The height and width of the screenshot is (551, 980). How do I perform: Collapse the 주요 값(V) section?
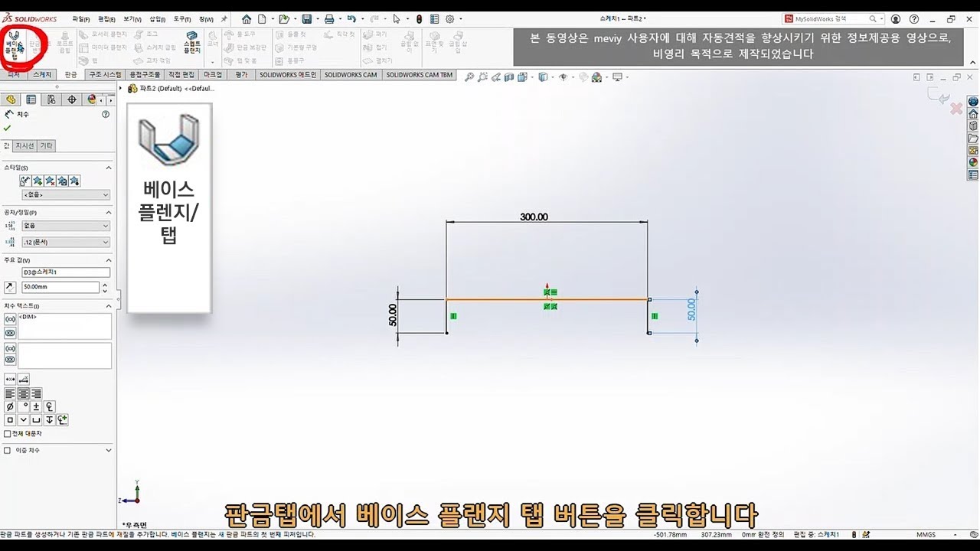point(109,260)
